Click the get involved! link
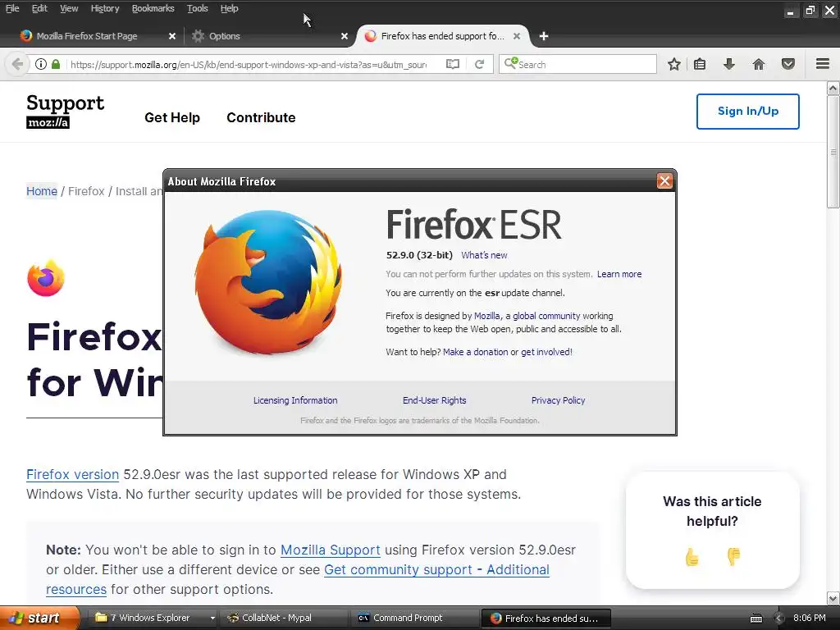840x630 pixels. [x=546, y=352]
